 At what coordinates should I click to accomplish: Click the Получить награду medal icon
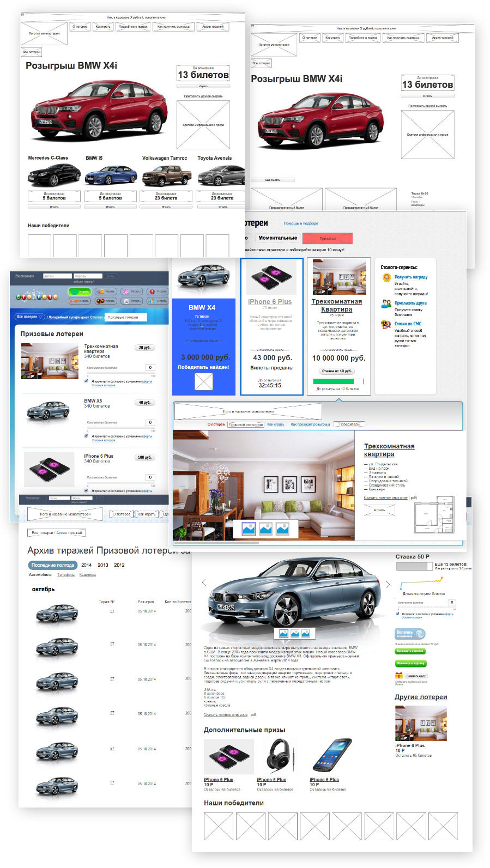click(386, 277)
